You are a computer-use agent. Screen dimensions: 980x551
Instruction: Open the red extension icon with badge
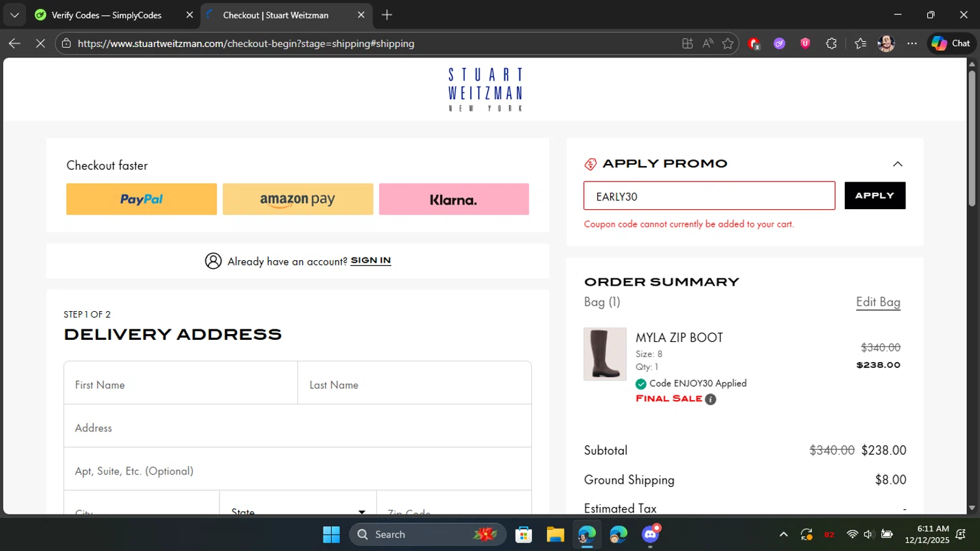(x=754, y=44)
